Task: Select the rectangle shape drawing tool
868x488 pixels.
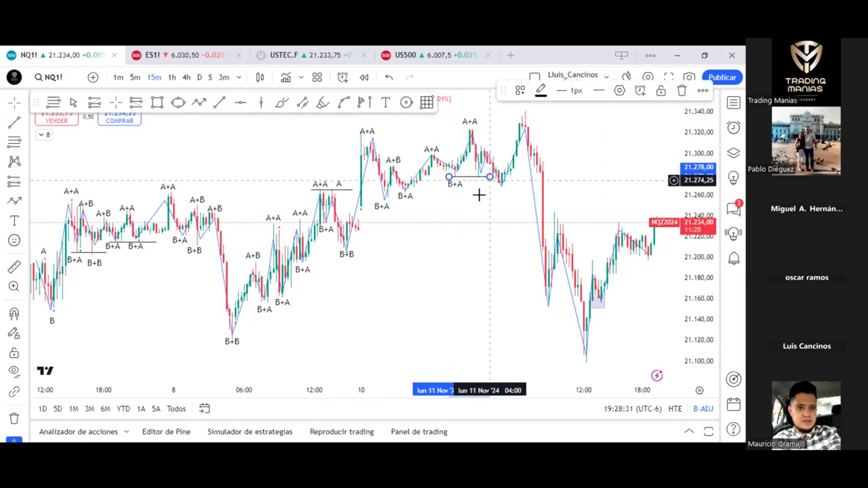Action: pyautogui.click(x=157, y=103)
